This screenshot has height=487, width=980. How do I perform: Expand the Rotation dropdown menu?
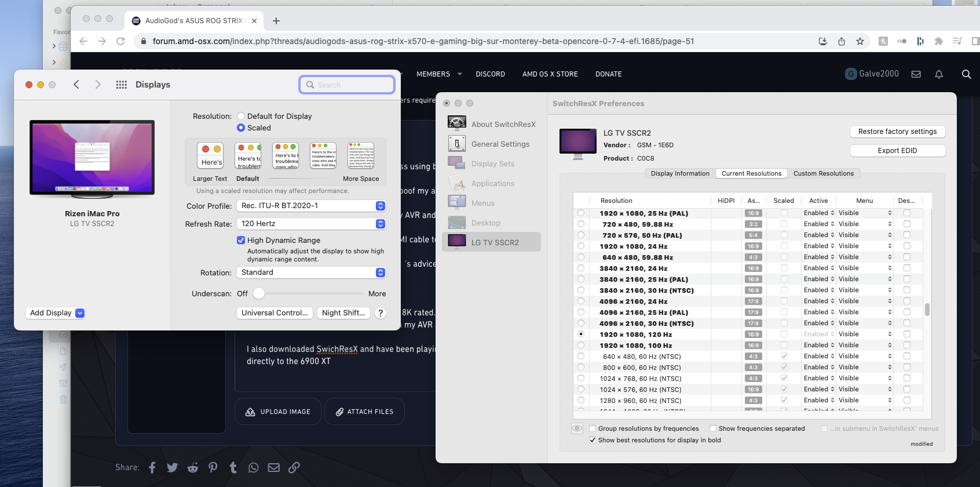pyautogui.click(x=312, y=272)
